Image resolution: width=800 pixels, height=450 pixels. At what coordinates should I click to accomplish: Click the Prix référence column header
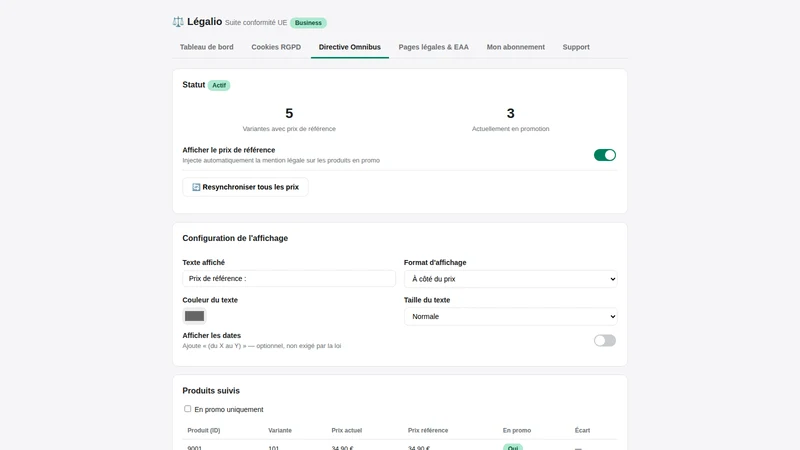pyautogui.click(x=428, y=431)
